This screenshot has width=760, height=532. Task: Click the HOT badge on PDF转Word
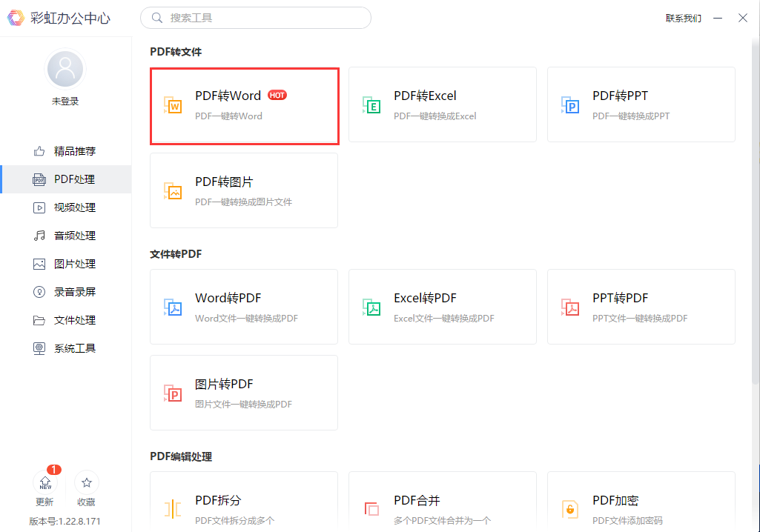pyautogui.click(x=277, y=95)
